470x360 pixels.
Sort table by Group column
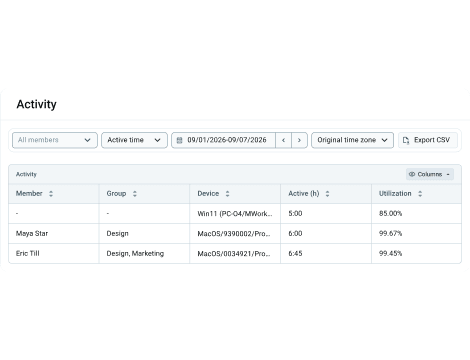135,194
